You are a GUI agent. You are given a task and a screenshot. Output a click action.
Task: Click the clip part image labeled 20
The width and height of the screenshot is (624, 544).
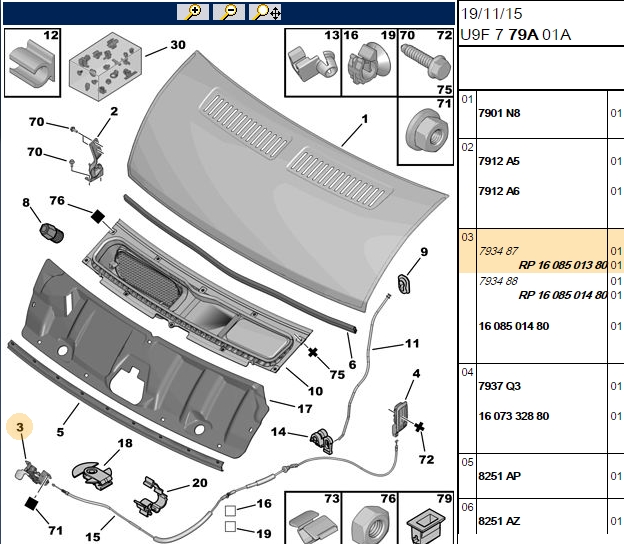pyautogui.click(x=151, y=496)
